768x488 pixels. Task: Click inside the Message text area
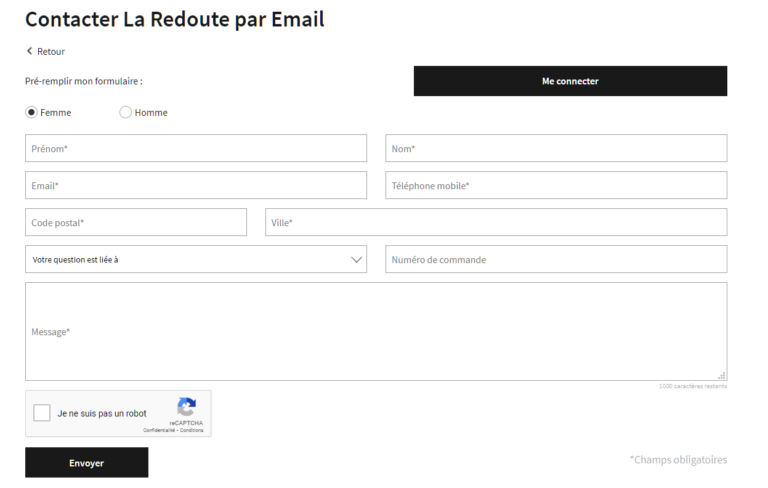pyautogui.click(x=376, y=331)
